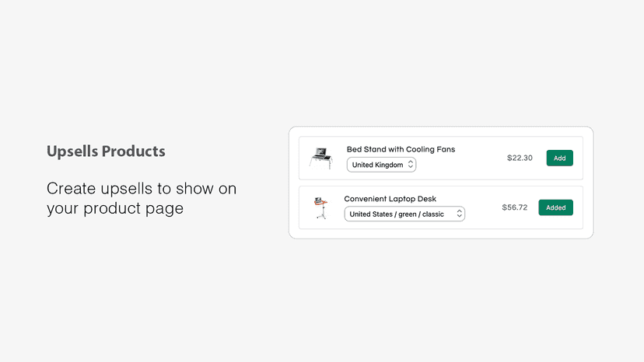Click the up-down arrows beside United Kingdom
The image size is (644, 362).
pos(411,165)
